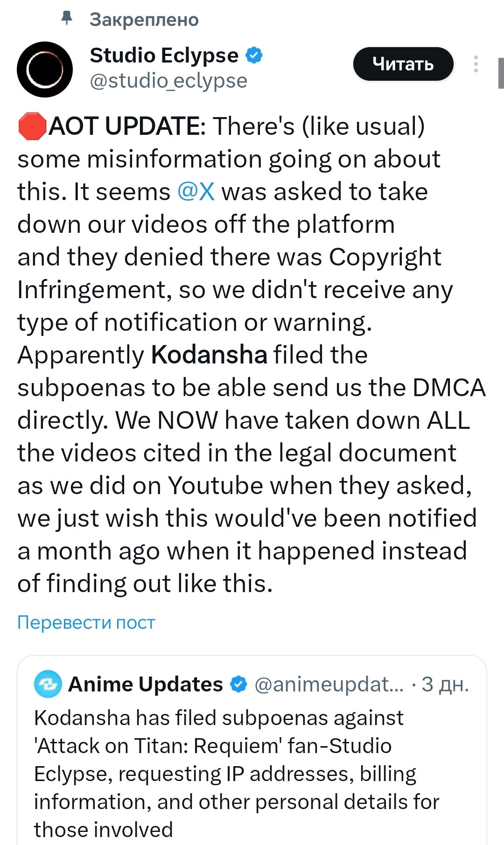
Task: Tap the Studio Eclypse display name
Action: pyautogui.click(x=164, y=55)
